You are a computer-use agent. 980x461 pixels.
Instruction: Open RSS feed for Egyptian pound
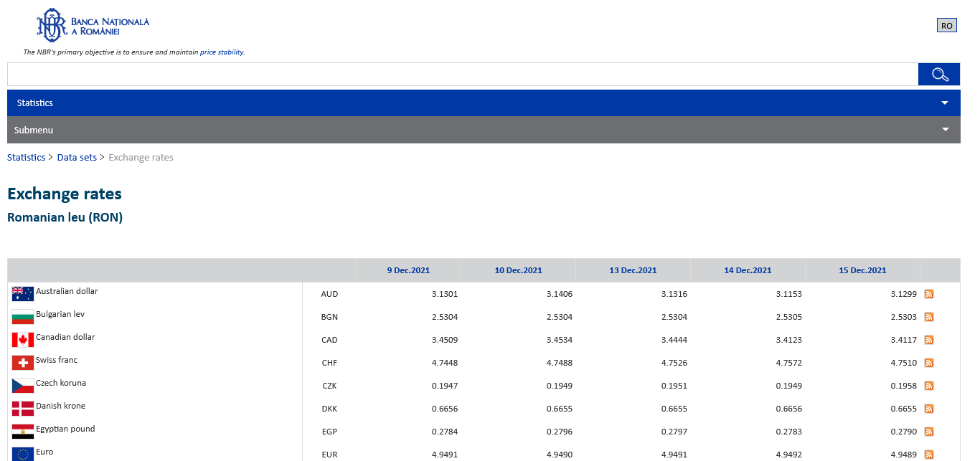point(929,432)
